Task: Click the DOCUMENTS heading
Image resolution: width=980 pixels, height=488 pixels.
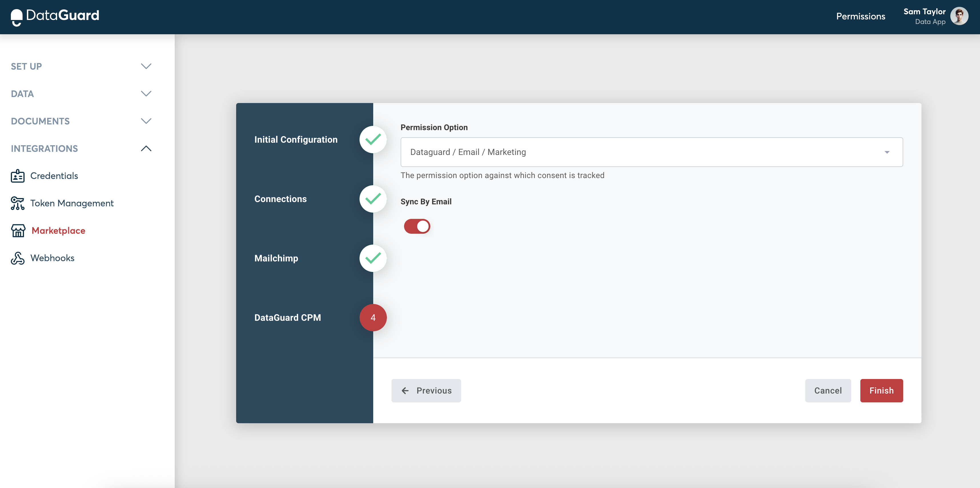Action: coord(40,121)
